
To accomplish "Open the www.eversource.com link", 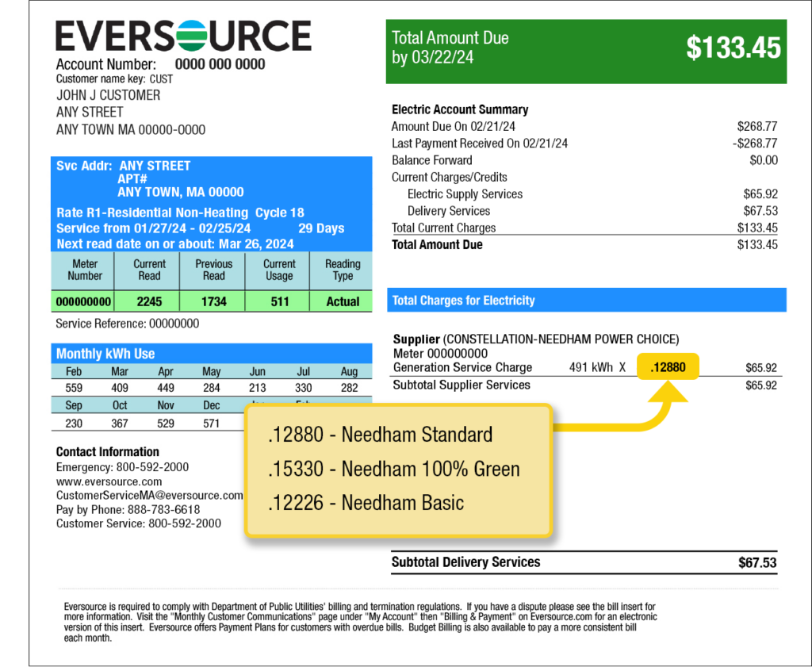I will tap(107, 481).
